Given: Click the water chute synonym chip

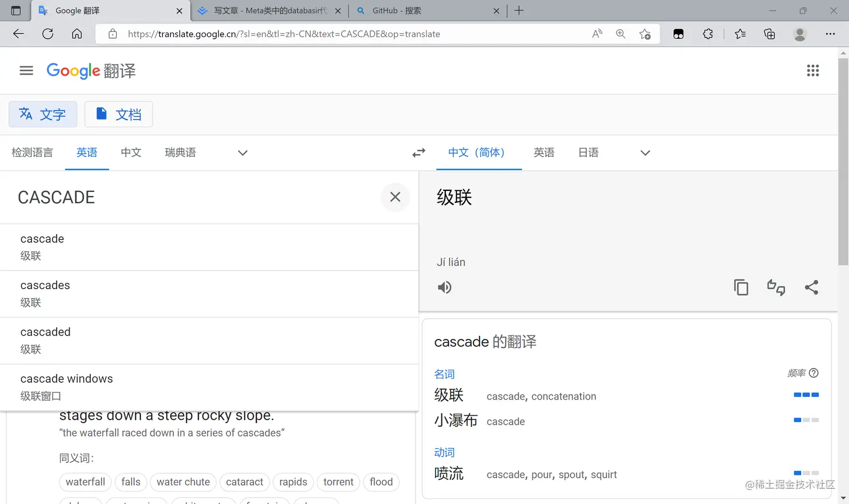Looking at the screenshot, I should [x=183, y=482].
